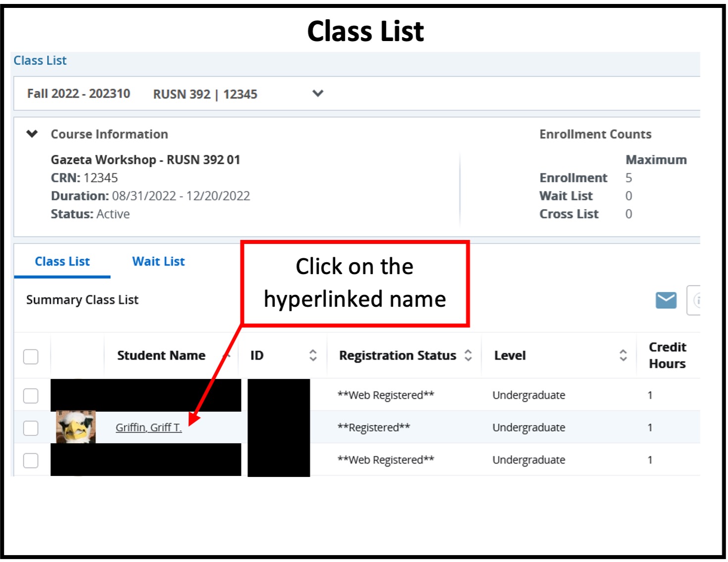Check the checkbox beside Griffin, Griff T.
Viewport: 728px width, 562px height.
tap(31, 428)
